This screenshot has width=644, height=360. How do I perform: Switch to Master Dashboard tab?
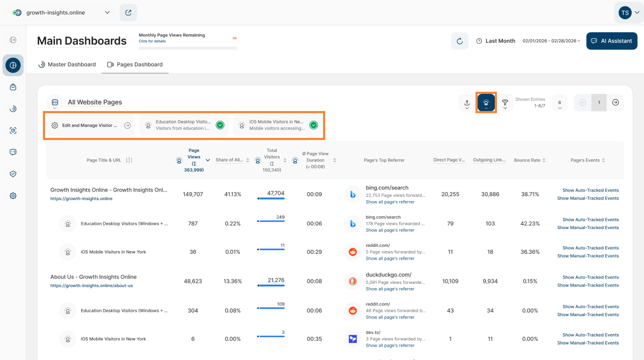[67, 64]
